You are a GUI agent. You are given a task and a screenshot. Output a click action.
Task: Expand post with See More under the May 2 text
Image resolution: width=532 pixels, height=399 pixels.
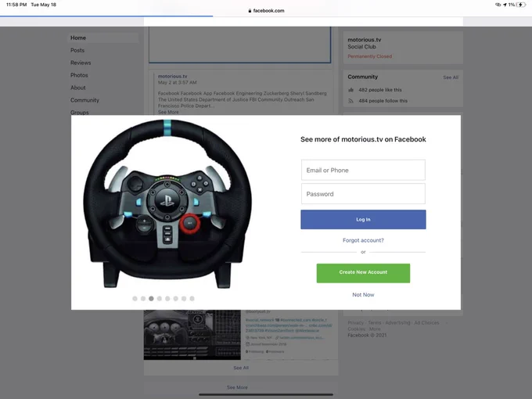(168, 112)
